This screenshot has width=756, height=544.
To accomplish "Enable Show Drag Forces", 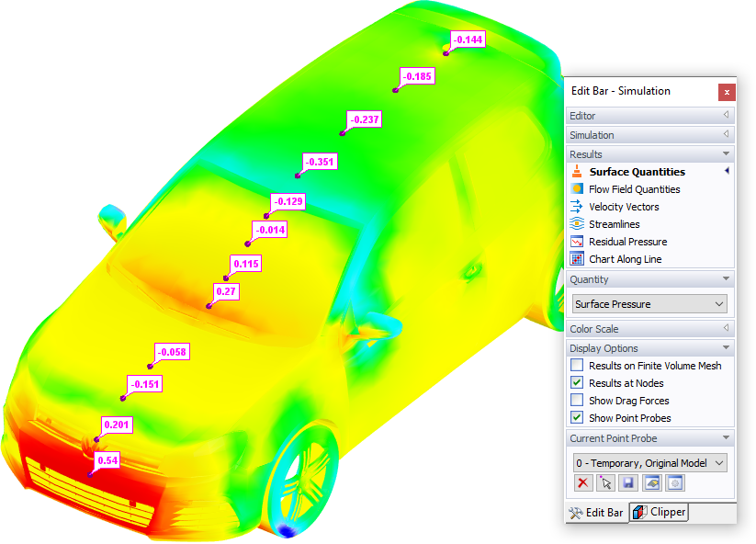I will coord(577,400).
